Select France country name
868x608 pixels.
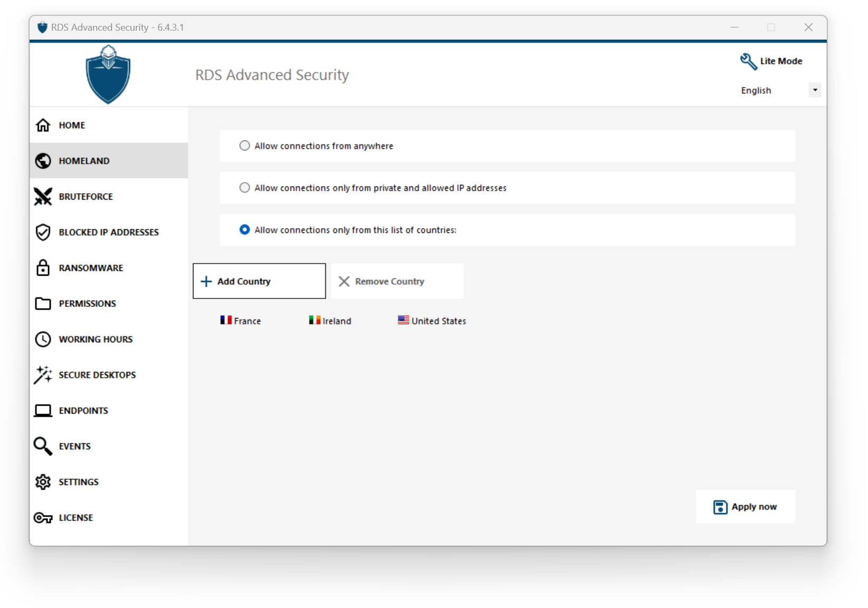pyautogui.click(x=247, y=321)
